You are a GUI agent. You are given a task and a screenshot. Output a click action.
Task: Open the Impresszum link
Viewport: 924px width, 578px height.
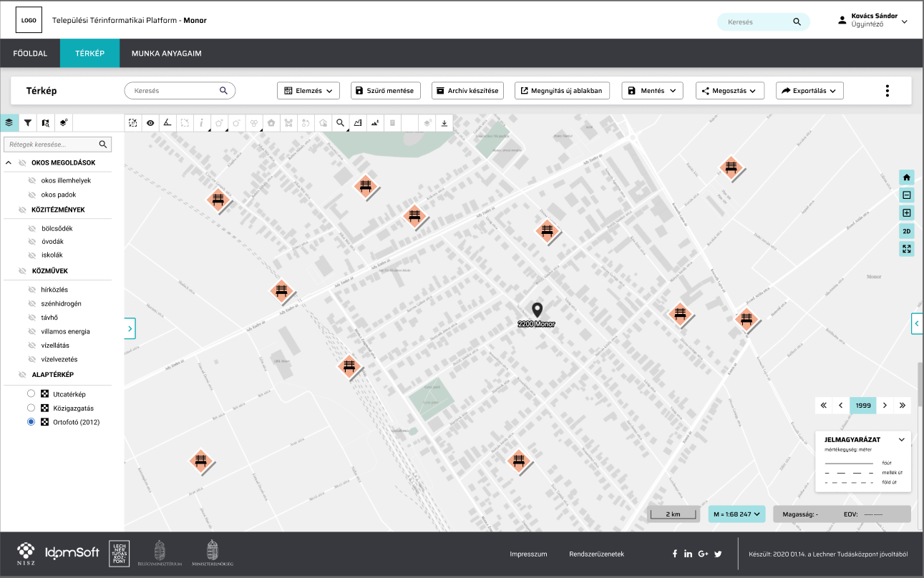[x=528, y=554]
